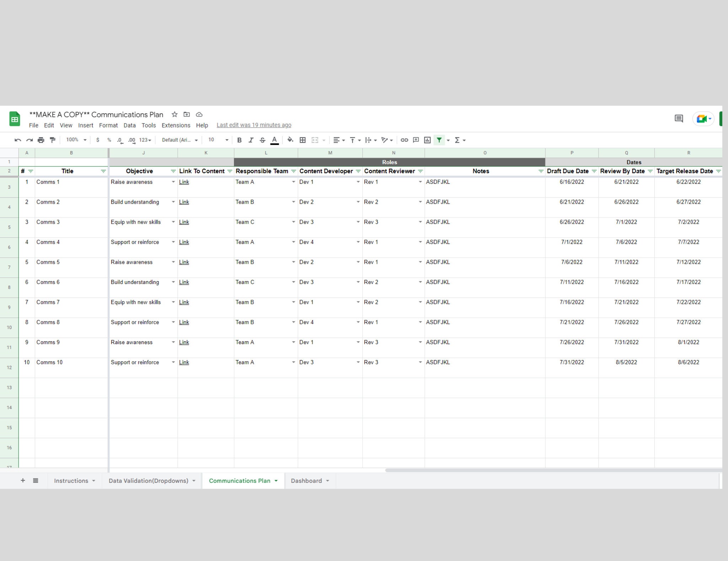Toggle the filter button in toolbar

[439, 140]
